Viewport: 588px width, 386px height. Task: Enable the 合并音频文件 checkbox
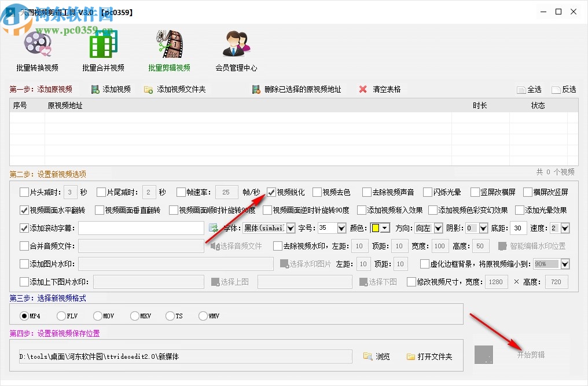point(24,246)
